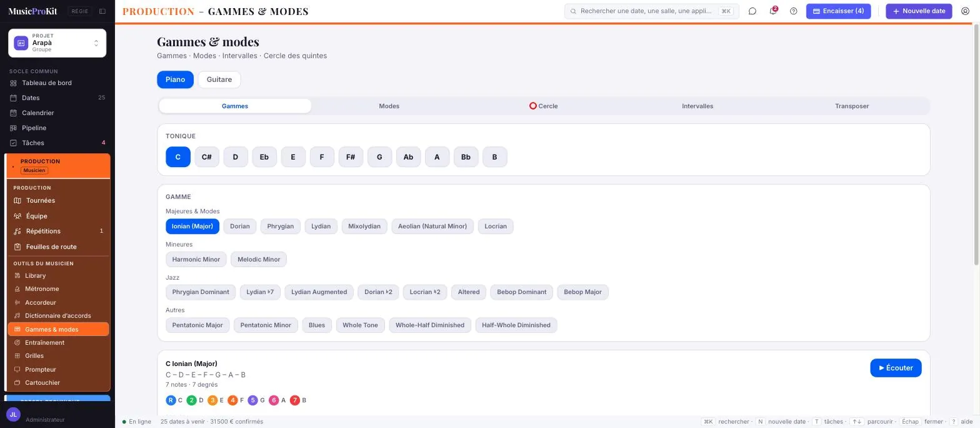The height and width of the screenshot is (428, 980).
Task: Click the RÉGIE badge
Action: click(79, 11)
